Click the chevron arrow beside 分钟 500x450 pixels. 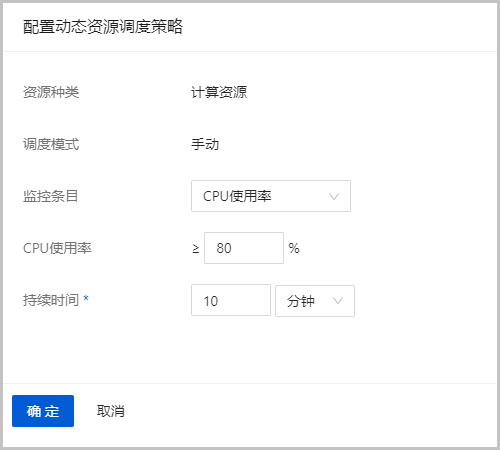338,301
